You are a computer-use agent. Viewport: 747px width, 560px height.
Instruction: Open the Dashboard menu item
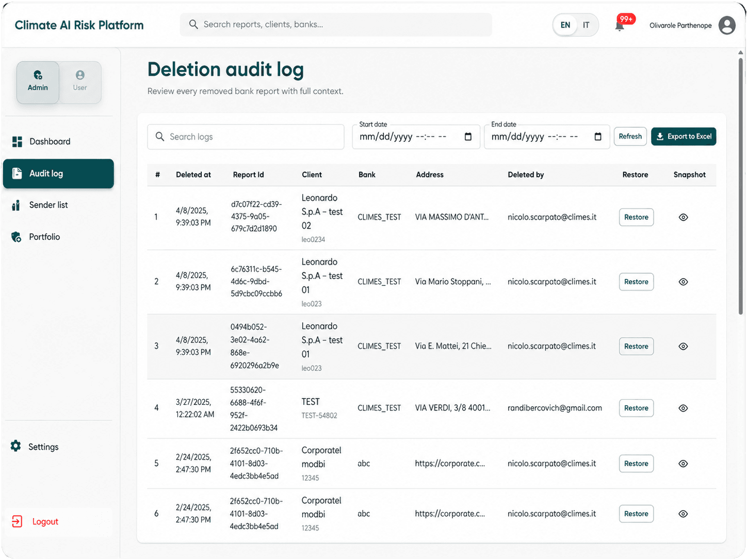(58, 142)
